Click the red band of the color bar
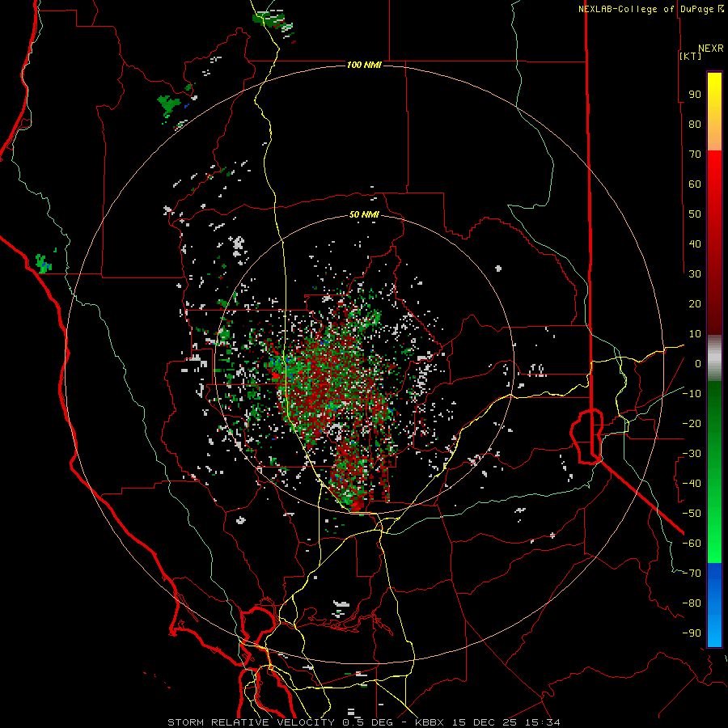Viewport: 728px width, 728px height. point(714,241)
